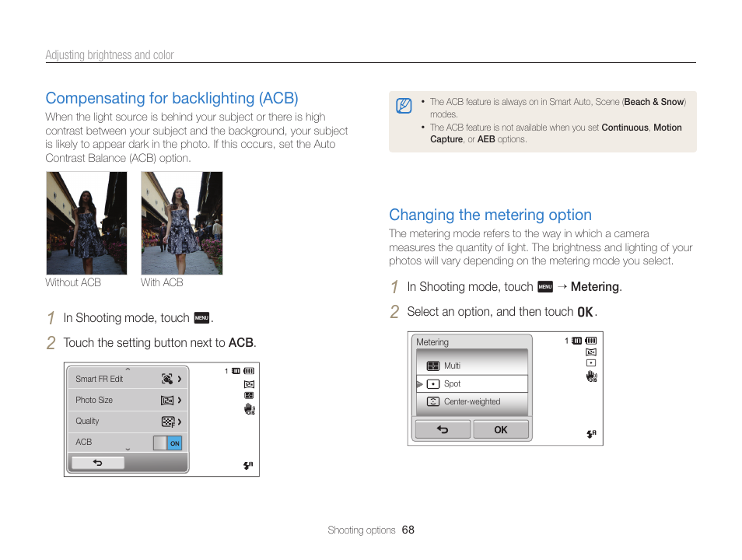Tap the back button on Metering screen
Screen dimensions: 742x560
443,429
